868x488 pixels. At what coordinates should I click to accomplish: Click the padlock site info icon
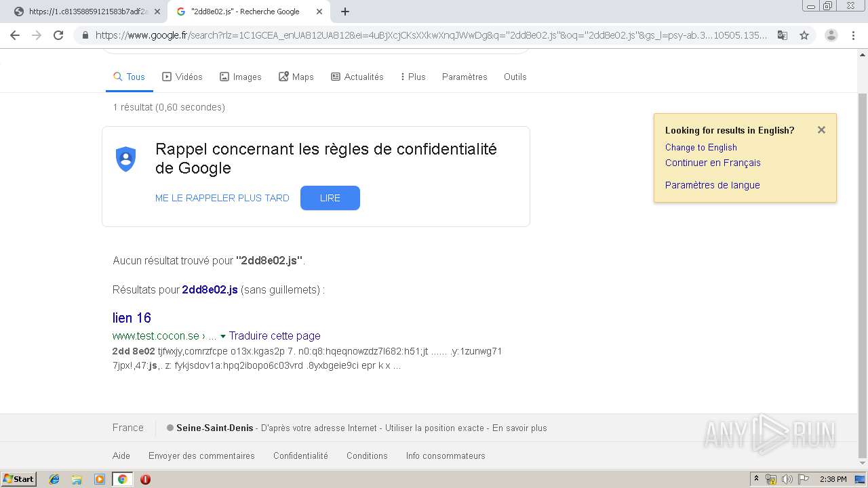tap(85, 35)
